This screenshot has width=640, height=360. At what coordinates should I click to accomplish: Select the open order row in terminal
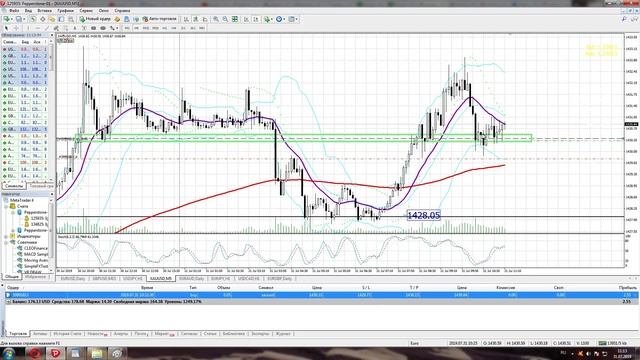[322, 295]
